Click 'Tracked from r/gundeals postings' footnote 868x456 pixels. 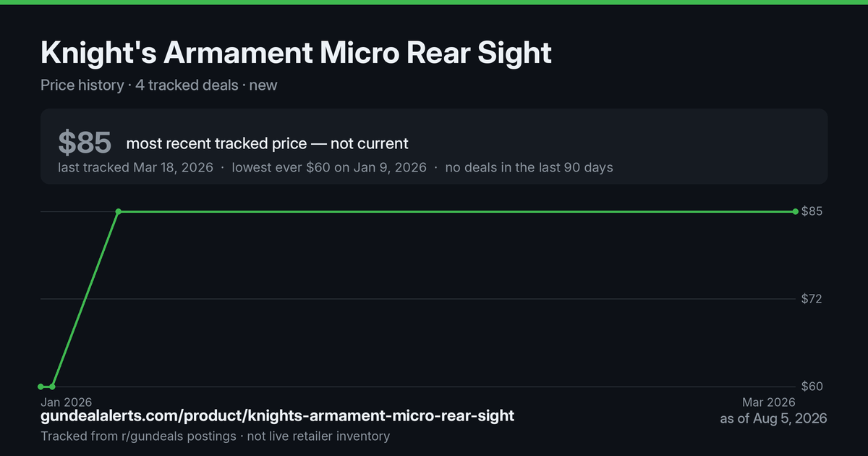tap(138, 436)
